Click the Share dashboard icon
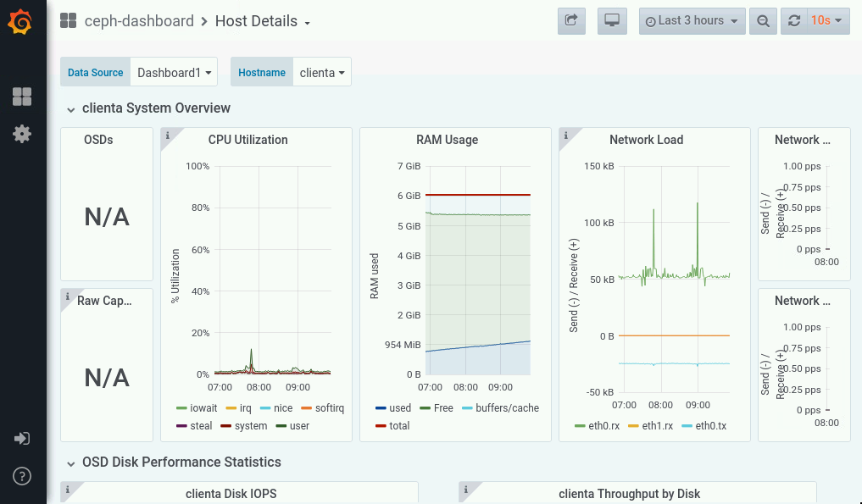Image resolution: width=862 pixels, height=504 pixels. (571, 21)
